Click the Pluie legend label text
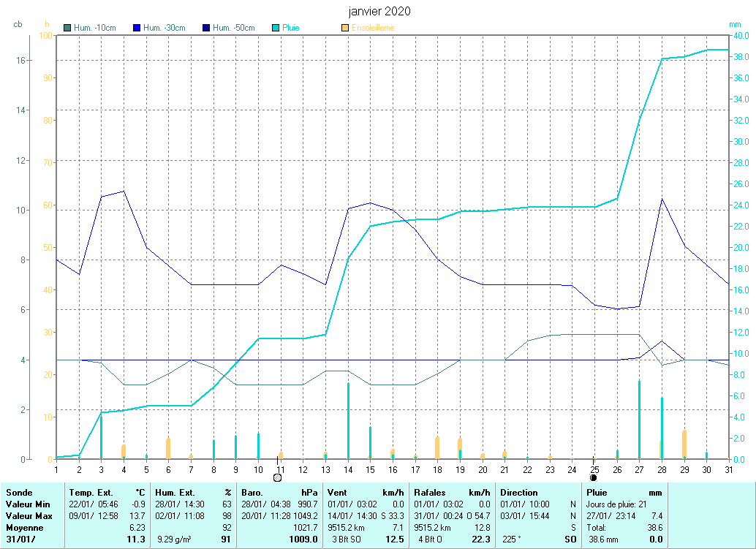 (291, 29)
